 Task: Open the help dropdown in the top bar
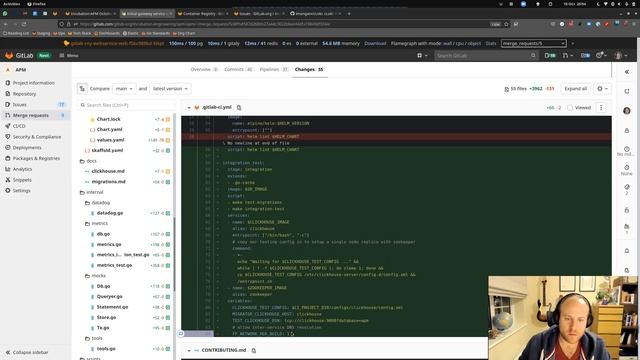(x=601, y=56)
